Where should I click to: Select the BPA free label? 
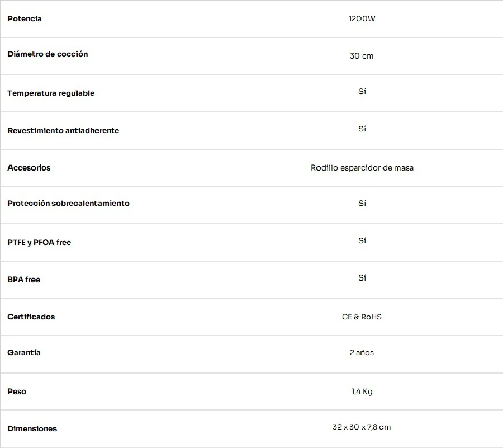click(x=24, y=280)
